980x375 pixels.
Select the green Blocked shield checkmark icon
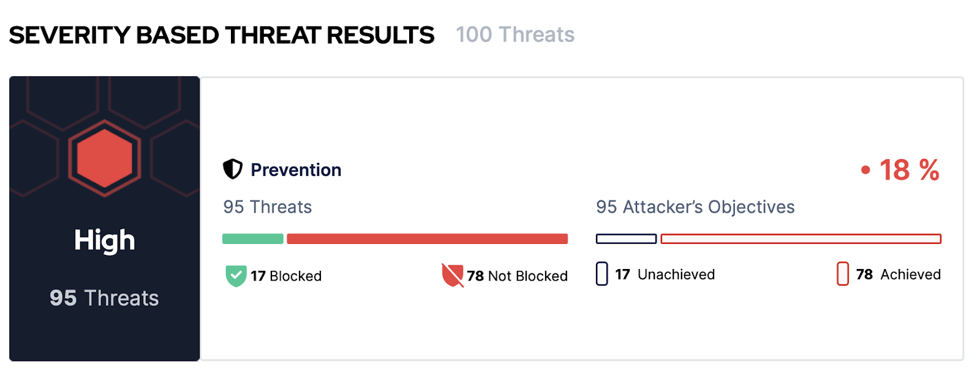click(236, 276)
